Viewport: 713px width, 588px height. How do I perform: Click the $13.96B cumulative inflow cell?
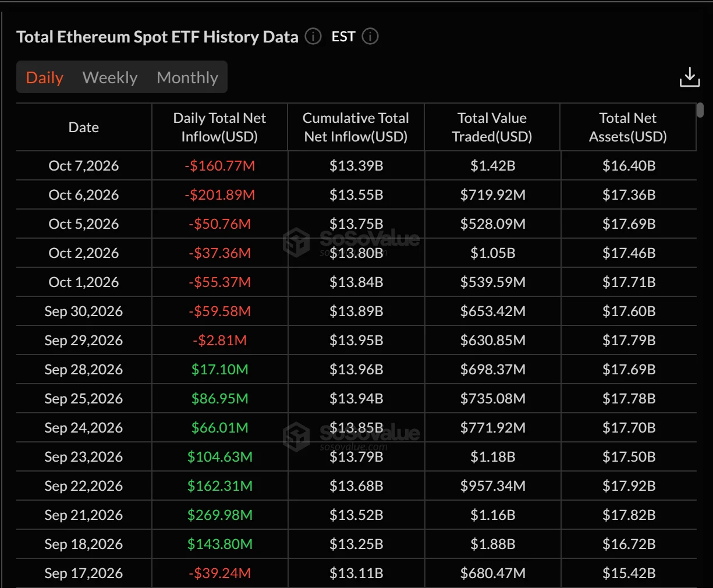pyautogui.click(x=356, y=370)
